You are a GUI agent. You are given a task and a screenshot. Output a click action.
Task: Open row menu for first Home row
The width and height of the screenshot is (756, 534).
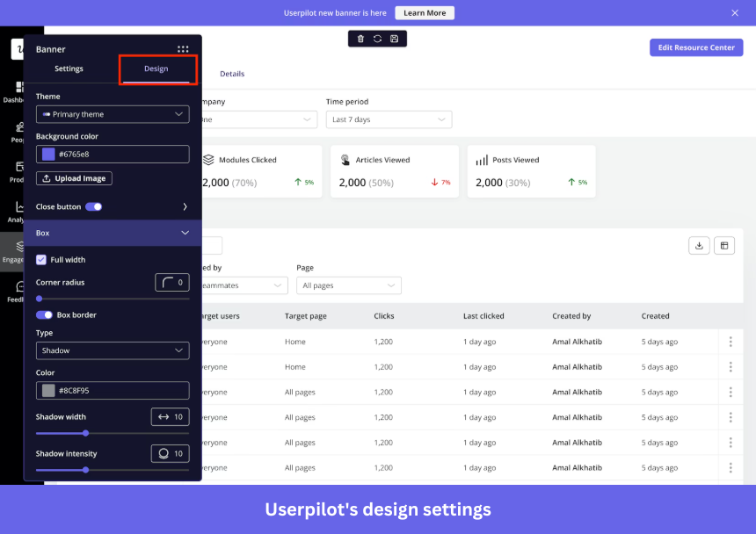(x=731, y=342)
